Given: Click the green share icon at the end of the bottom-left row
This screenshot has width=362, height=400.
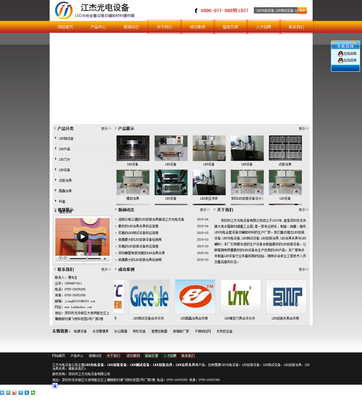Looking at the screenshot, I should pos(33,393).
